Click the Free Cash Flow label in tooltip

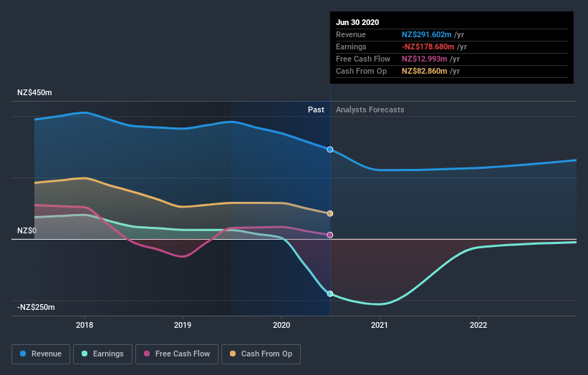[x=363, y=59]
